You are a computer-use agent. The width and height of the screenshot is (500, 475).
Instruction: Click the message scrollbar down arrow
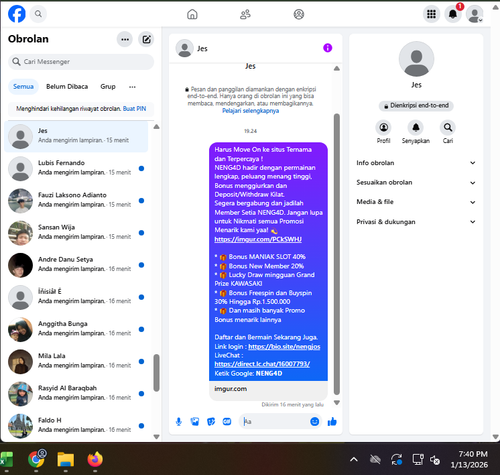337,403
